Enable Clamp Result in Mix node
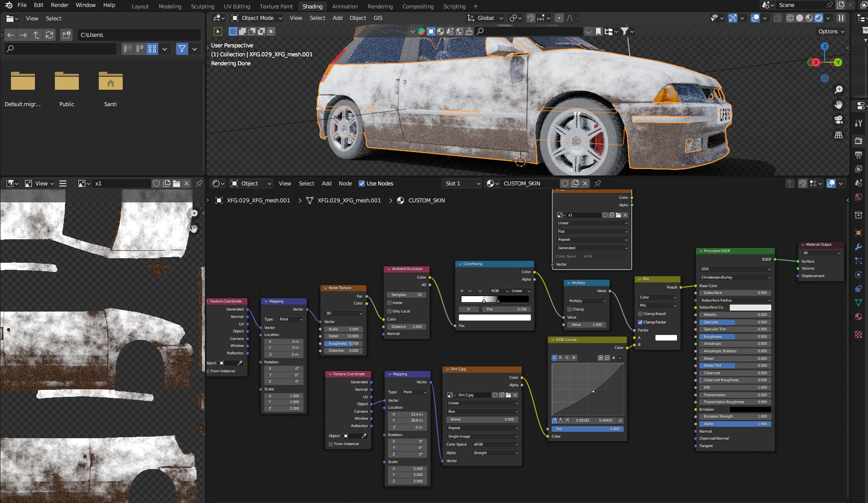The height and width of the screenshot is (503, 868). tap(641, 314)
